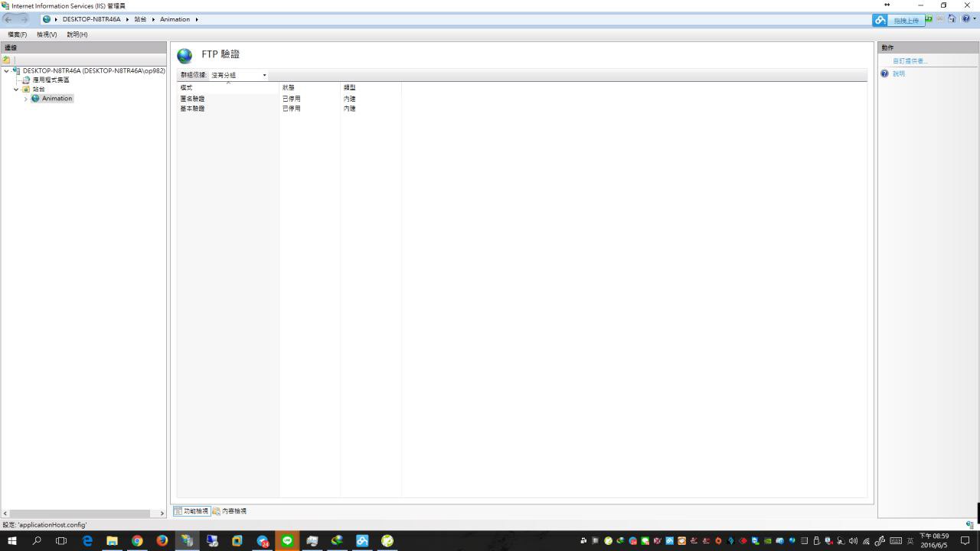Open the Wi-Fi network tray icon
This screenshot has width=980, height=551.
(866, 541)
